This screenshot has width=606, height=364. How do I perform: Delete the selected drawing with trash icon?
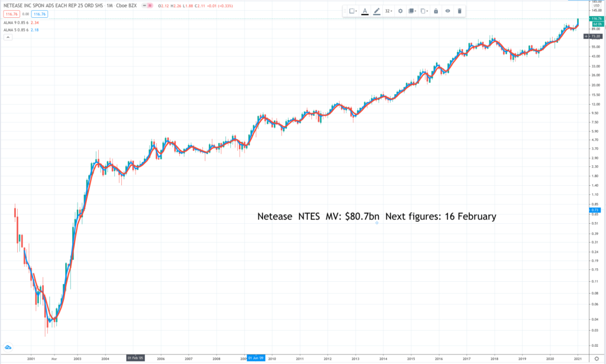point(459,11)
